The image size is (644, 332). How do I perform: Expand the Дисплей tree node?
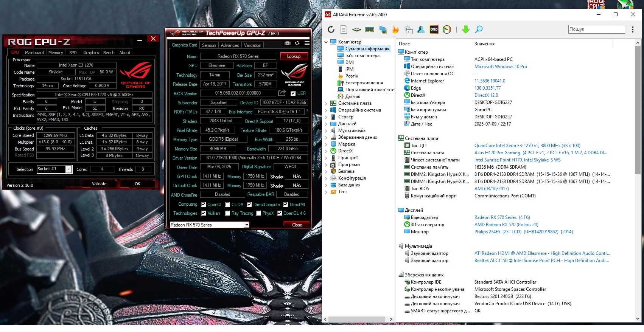[x=326, y=124]
